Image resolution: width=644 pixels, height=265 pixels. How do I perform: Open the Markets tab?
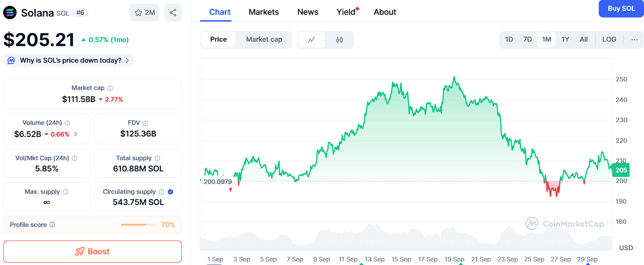point(264,12)
